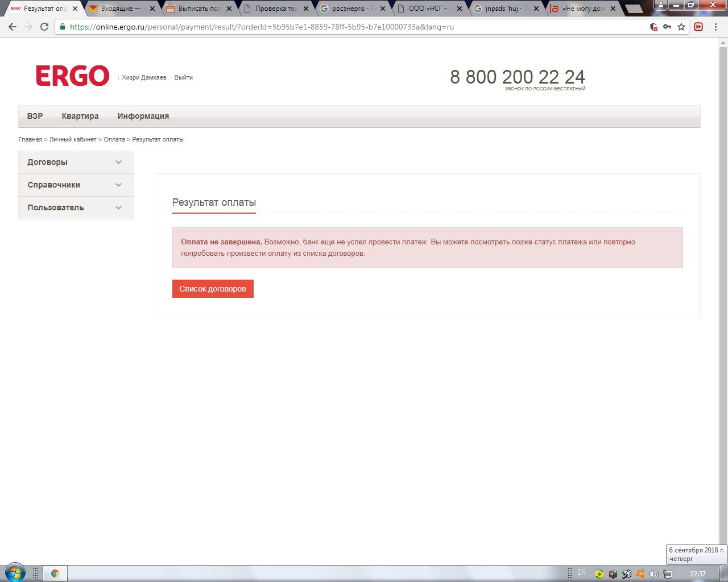
Task: Open the Windows Start menu
Action: point(15,573)
